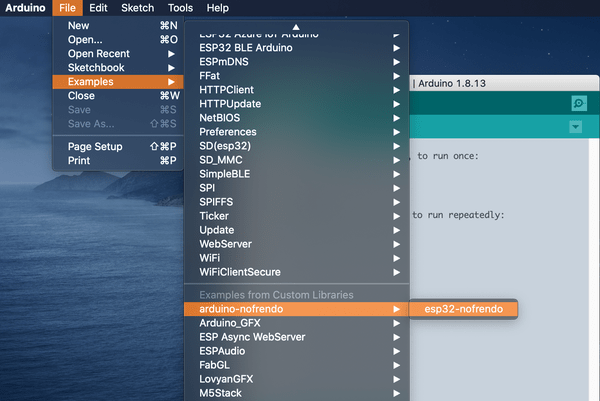Open the Tools menu
The image size is (600, 401).
180,8
